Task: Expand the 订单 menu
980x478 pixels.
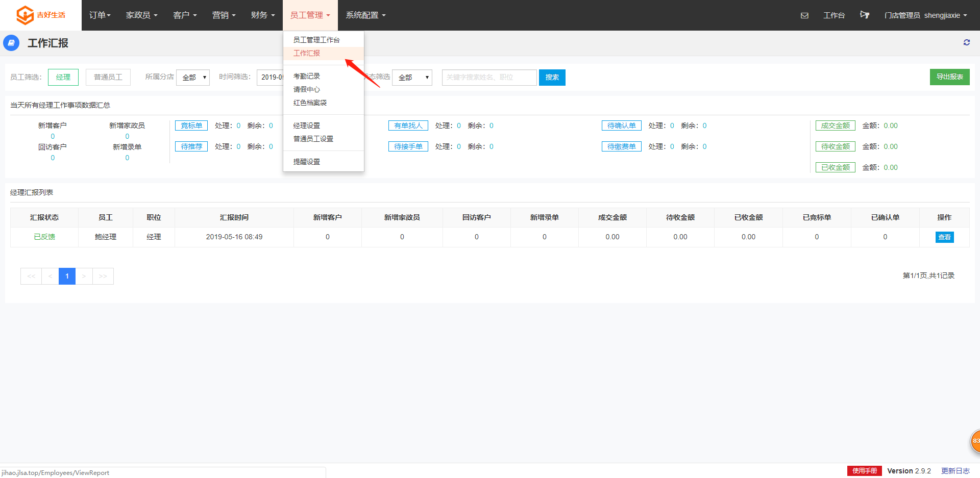Action: (x=100, y=15)
